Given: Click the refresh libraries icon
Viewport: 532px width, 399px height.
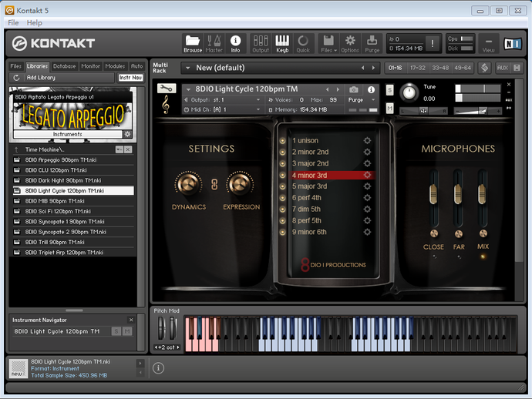Looking at the screenshot, I should tap(16, 78).
